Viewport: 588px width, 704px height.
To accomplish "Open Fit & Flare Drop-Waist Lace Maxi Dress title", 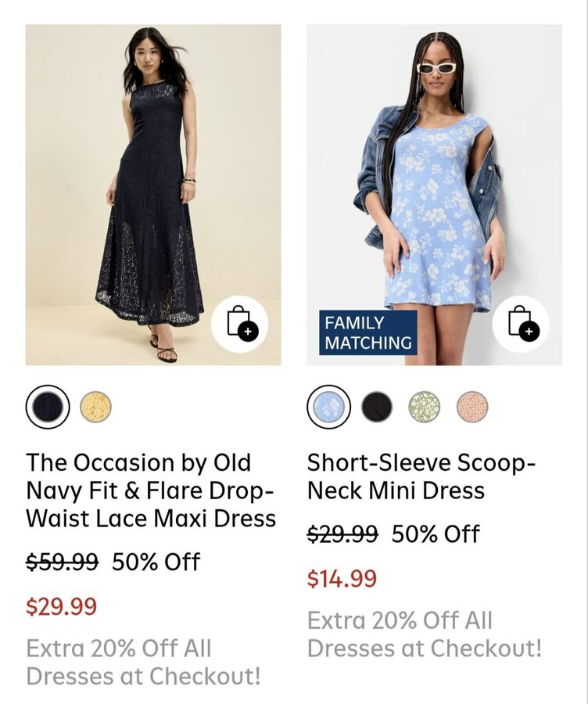I will (151, 490).
